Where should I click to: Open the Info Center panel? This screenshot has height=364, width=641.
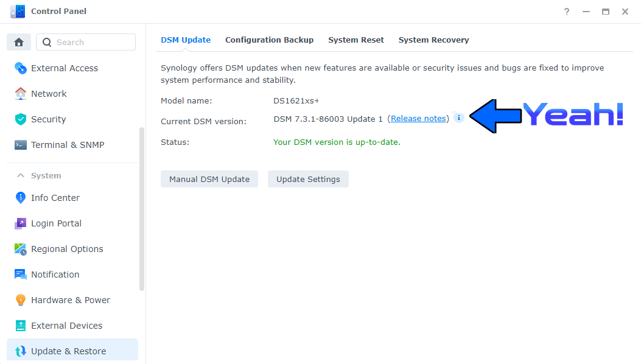pyautogui.click(x=55, y=197)
